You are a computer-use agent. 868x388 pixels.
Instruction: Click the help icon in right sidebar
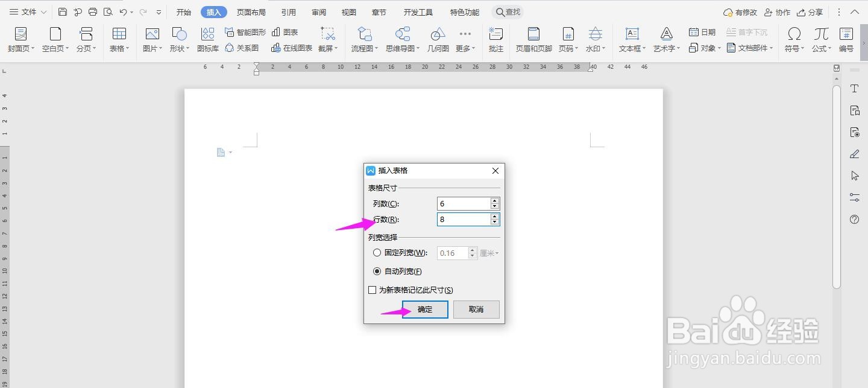click(854, 220)
